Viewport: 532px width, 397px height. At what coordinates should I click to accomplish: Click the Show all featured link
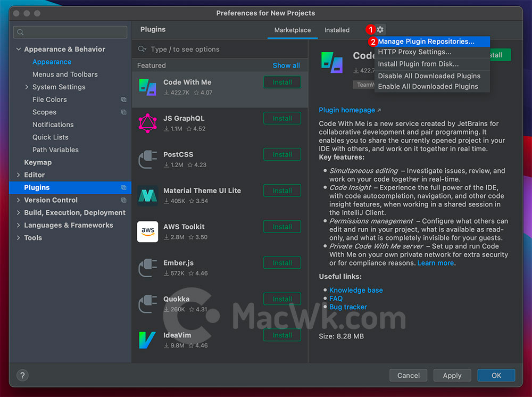click(x=286, y=65)
